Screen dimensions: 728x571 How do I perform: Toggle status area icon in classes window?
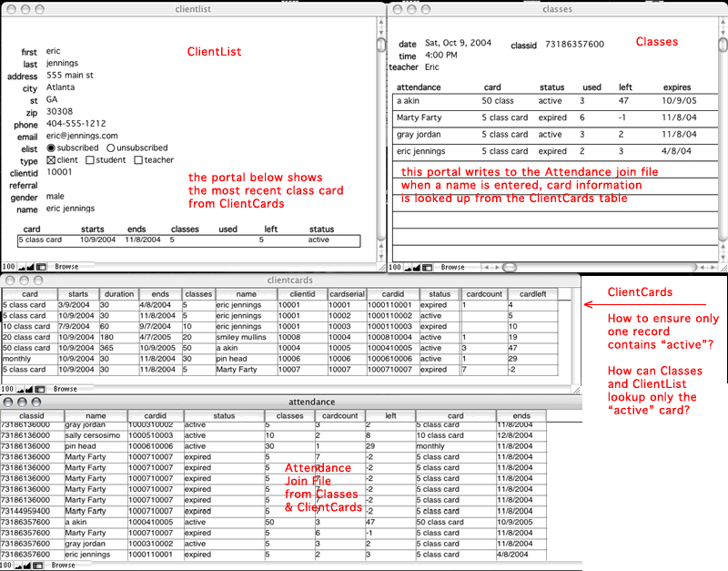point(427,268)
